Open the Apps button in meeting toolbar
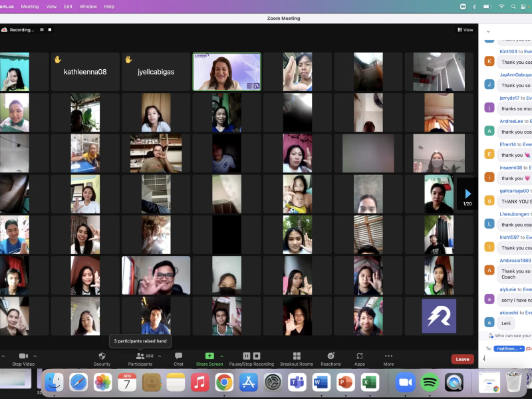Image resolution: width=532 pixels, height=399 pixels. 360,359
